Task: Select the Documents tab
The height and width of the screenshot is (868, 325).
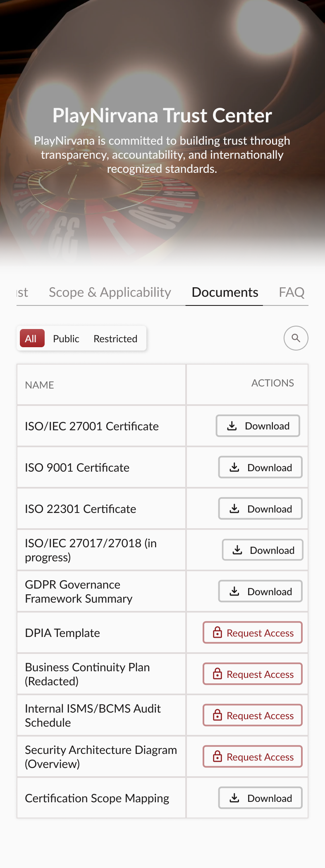Action: tap(225, 292)
